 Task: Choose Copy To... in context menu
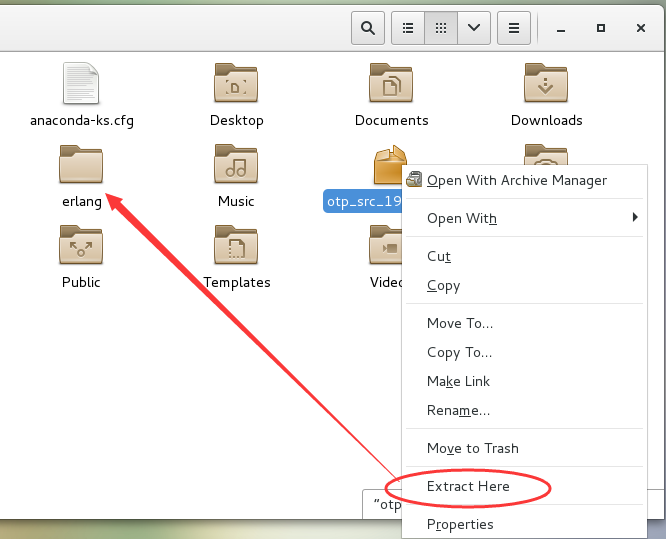524,352
